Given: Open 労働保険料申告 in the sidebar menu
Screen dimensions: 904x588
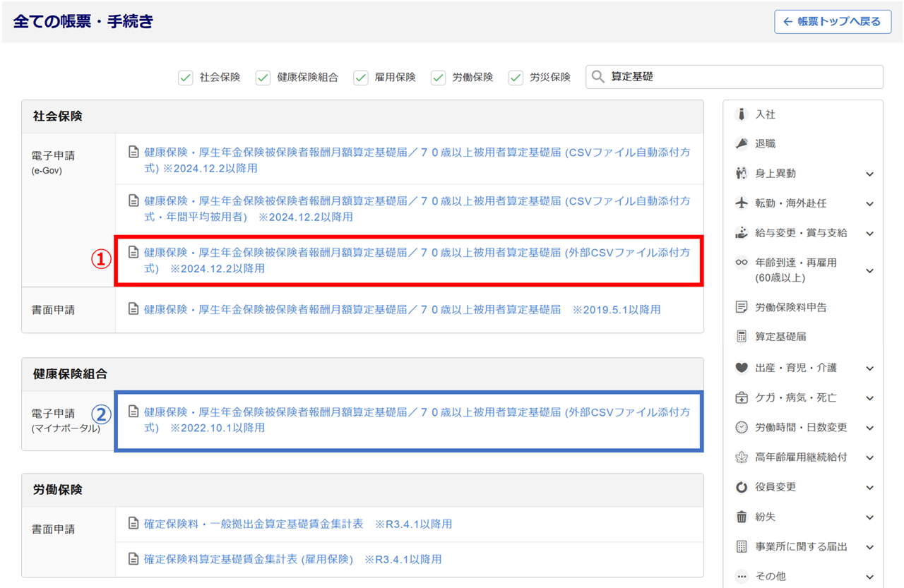Looking at the screenshot, I should click(790, 307).
